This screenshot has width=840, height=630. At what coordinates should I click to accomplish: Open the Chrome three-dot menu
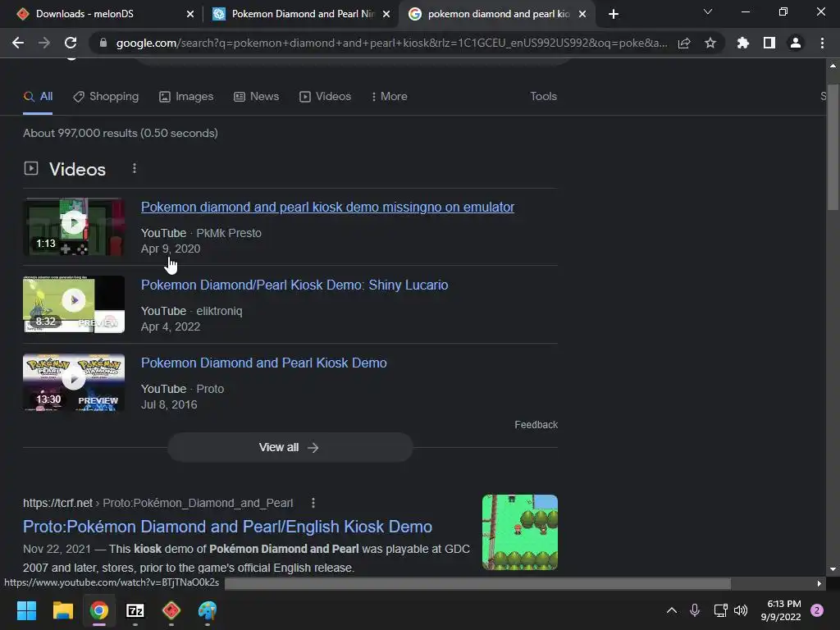pos(822,43)
